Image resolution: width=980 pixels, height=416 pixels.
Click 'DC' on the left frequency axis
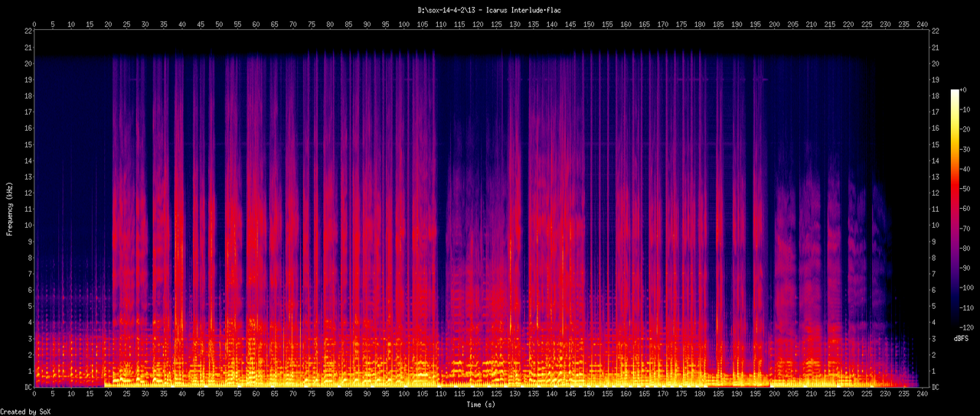pos(28,388)
